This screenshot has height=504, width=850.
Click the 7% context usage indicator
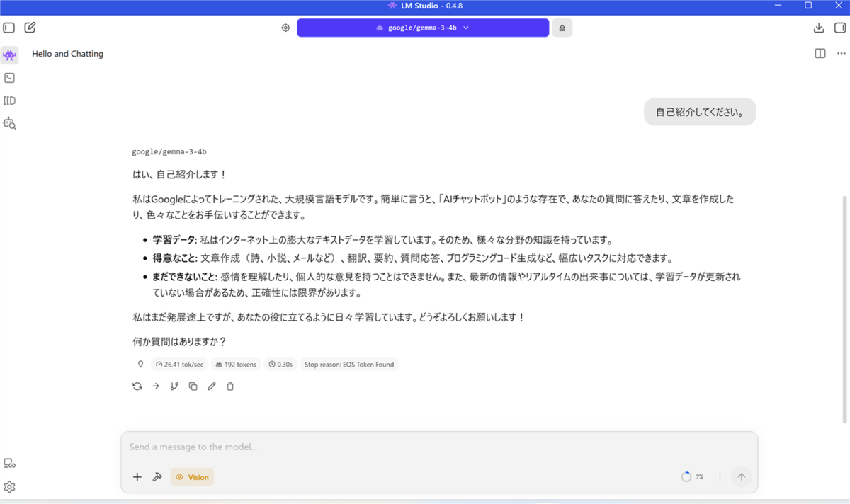click(692, 477)
